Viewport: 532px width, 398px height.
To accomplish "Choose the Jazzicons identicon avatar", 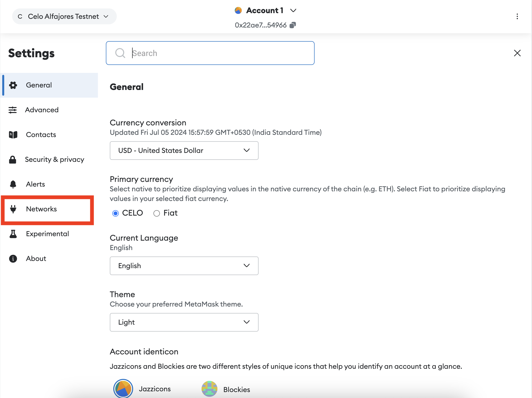I will 123,389.
